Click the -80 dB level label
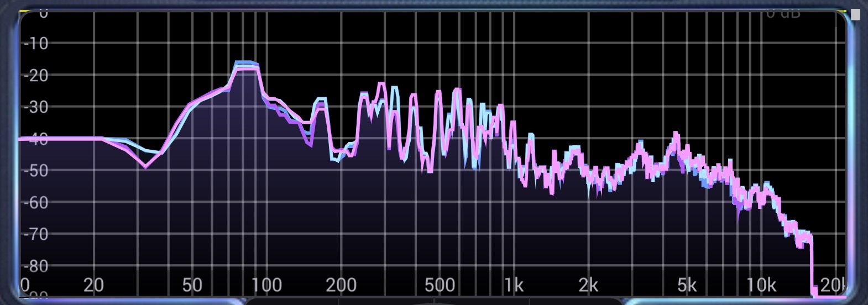This screenshot has width=868, height=305. [35, 266]
